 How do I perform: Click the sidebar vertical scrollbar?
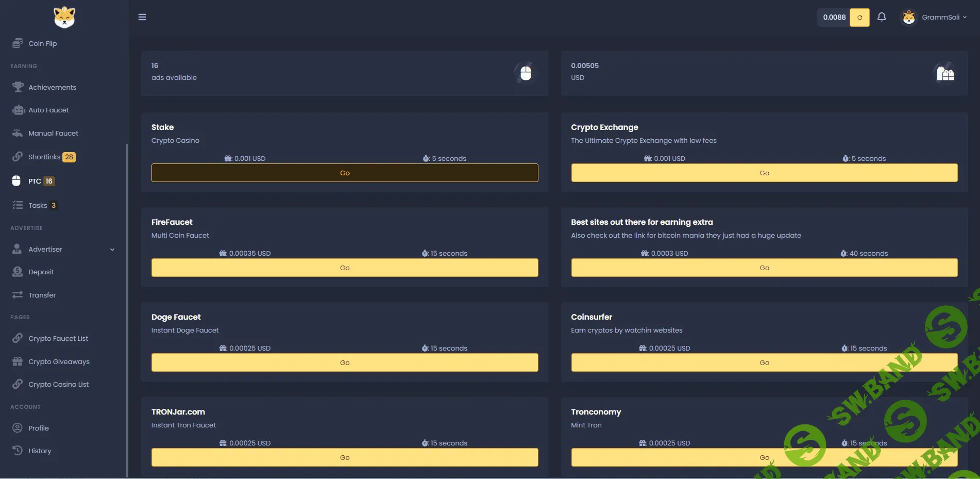(127, 309)
